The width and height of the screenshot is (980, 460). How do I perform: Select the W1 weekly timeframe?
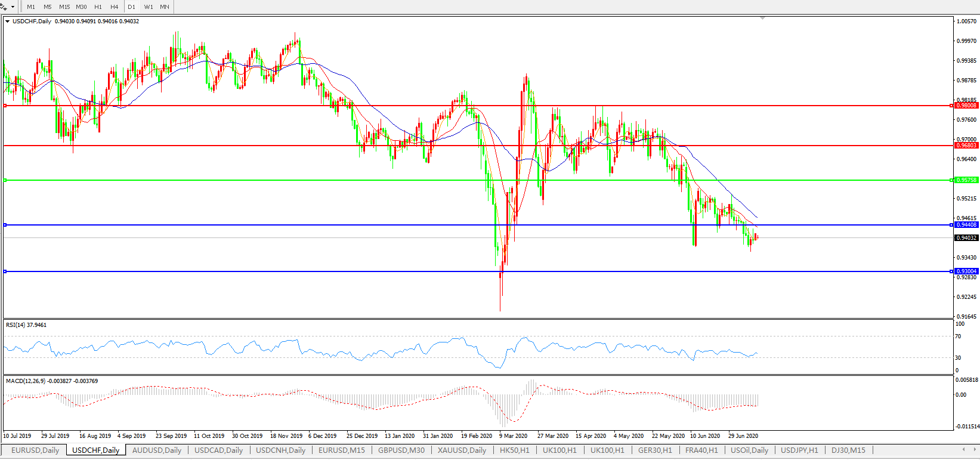pyautogui.click(x=148, y=7)
